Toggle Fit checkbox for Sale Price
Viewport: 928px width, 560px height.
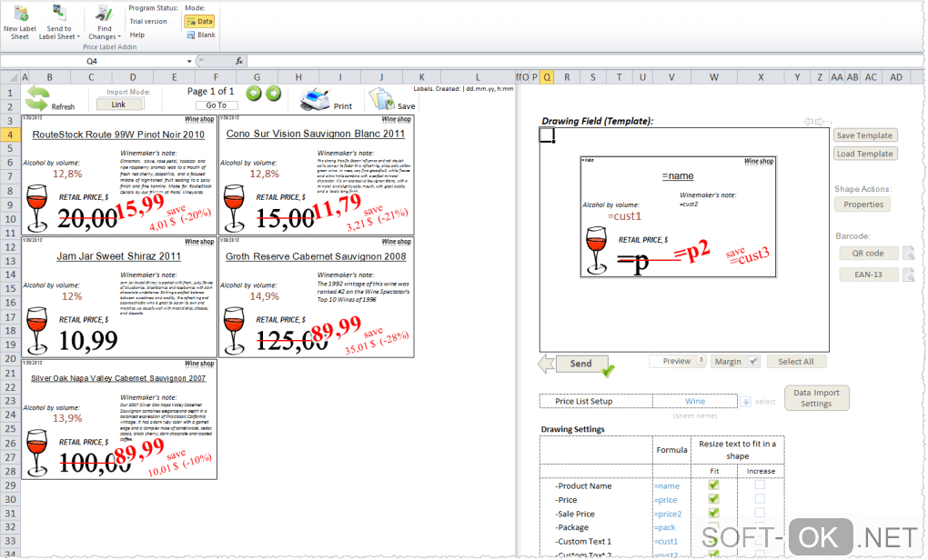(x=714, y=513)
